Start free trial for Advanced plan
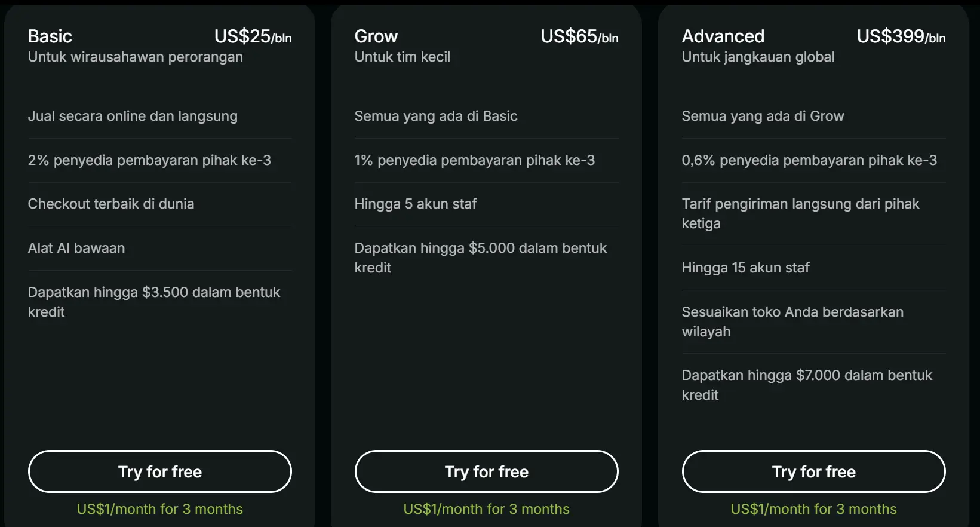 813,471
